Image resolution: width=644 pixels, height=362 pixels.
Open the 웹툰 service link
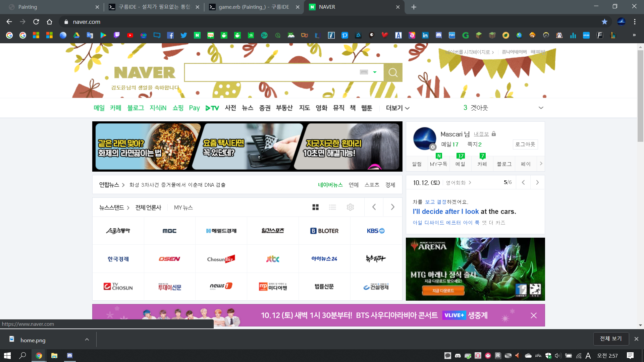coord(367,108)
